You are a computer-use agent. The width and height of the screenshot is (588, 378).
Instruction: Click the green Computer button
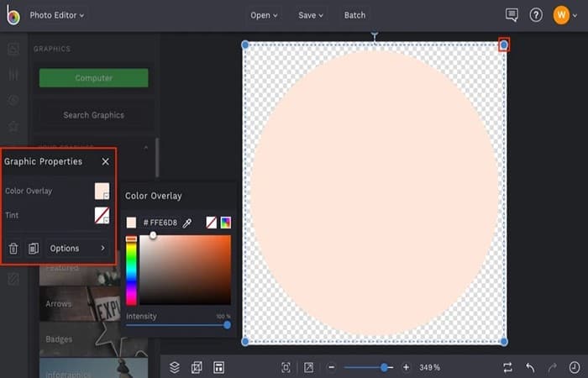pyautogui.click(x=94, y=78)
